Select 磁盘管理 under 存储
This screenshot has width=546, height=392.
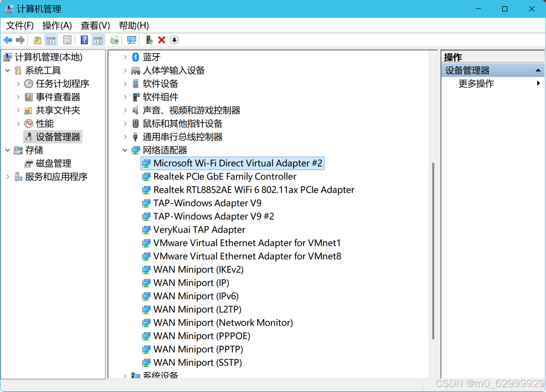pyautogui.click(x=54, y=163)
